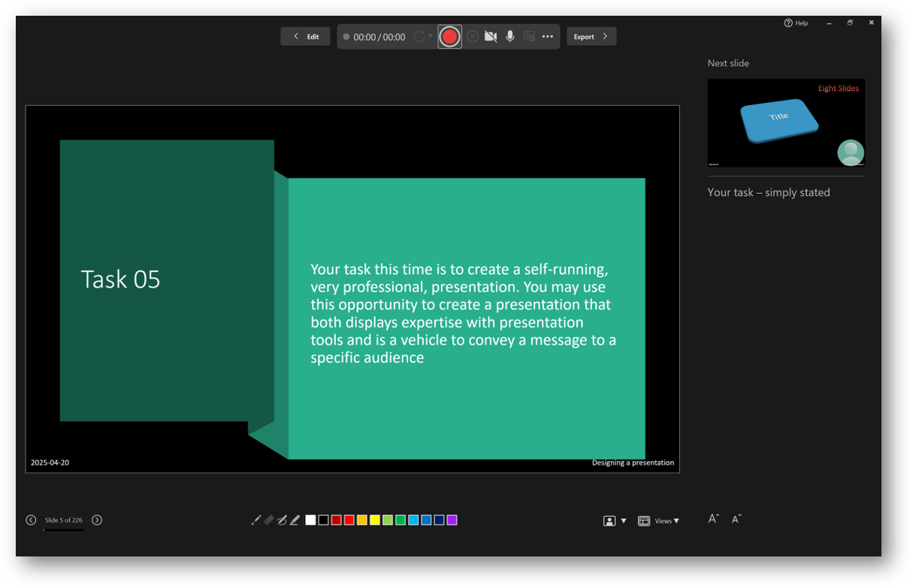Open more recording options via ellipsis
Screen dimensions: 913x588
click(x=547, y=36)
